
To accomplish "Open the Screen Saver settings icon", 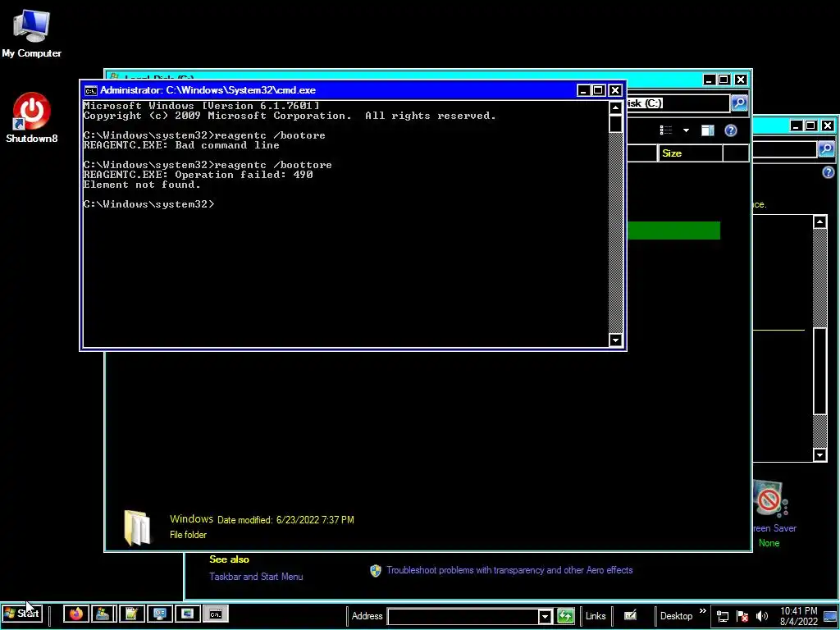I will (770, 500).
